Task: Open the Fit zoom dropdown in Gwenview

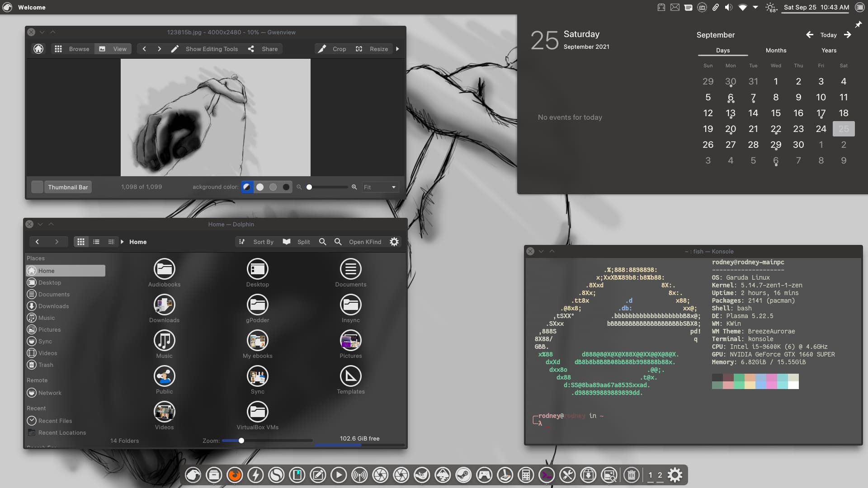Action: click(393, 187)
